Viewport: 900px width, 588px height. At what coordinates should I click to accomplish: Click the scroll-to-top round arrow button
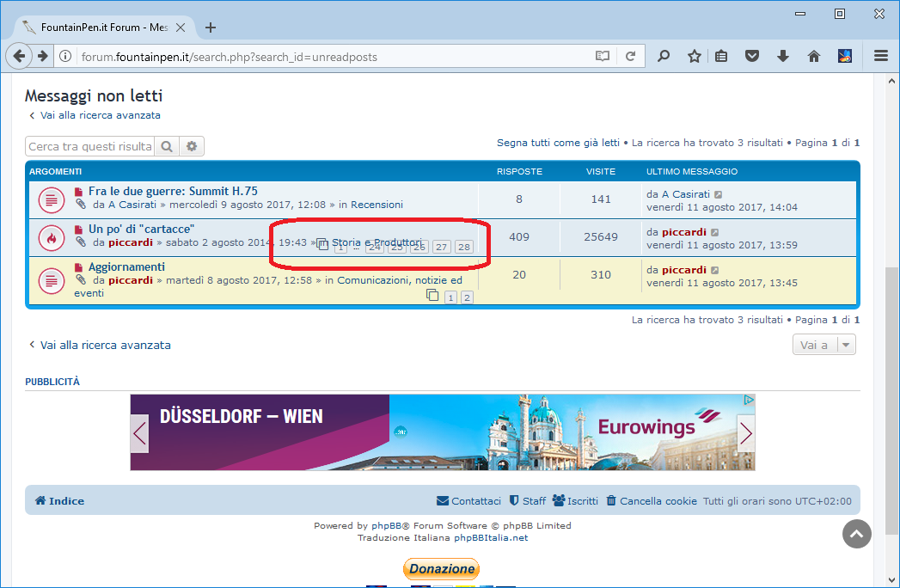[x=856, y=534]
